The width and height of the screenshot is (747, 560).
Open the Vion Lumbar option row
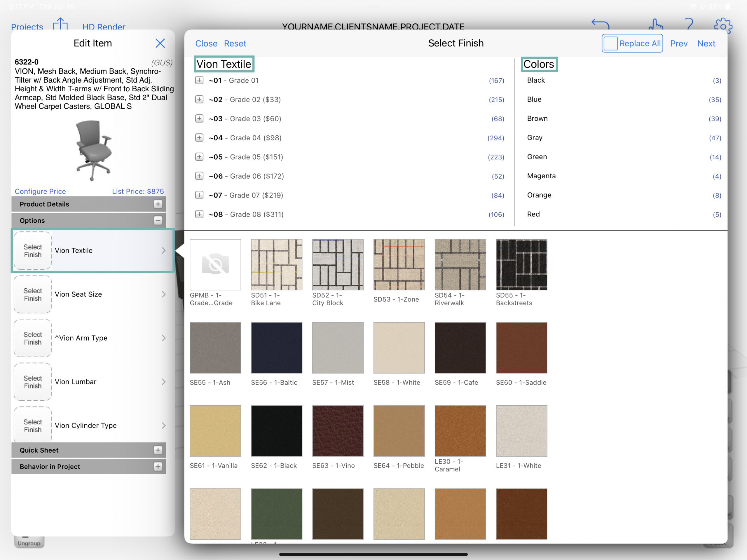93,382
